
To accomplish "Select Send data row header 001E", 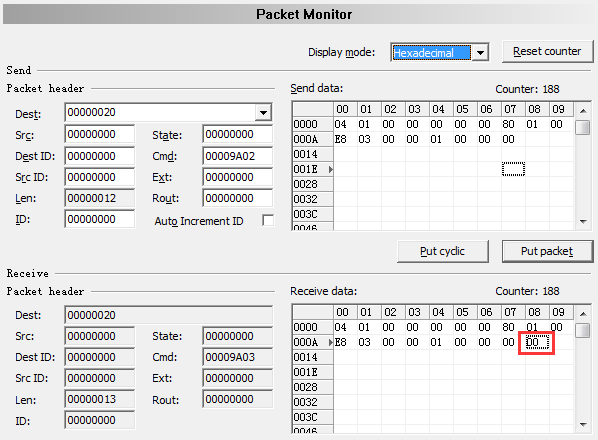I will [x=313, y=169].
